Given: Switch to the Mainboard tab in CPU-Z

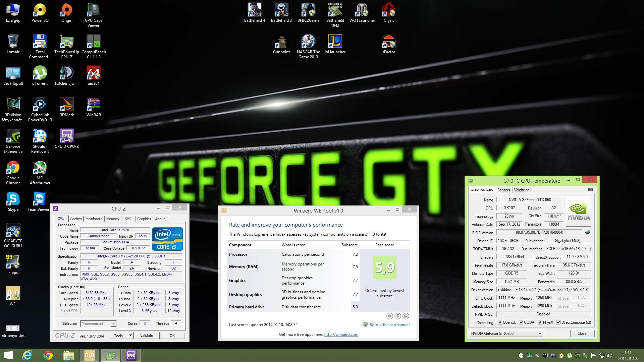Looking at the screenshot, I should 94,219.
